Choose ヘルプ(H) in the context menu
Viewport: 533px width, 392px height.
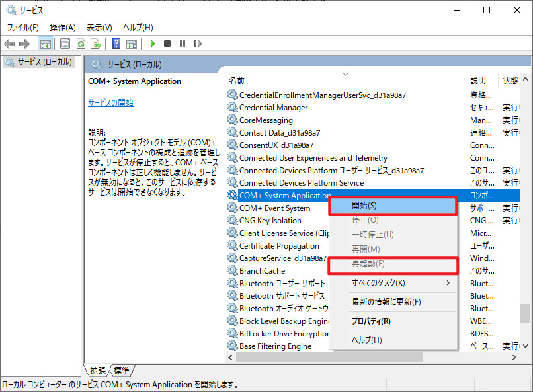tap(393, 340)
